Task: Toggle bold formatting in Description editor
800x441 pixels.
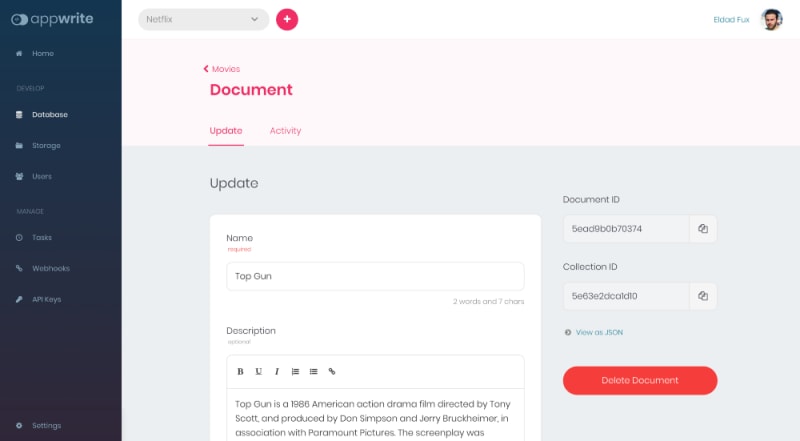Action: tap(240, 371)
